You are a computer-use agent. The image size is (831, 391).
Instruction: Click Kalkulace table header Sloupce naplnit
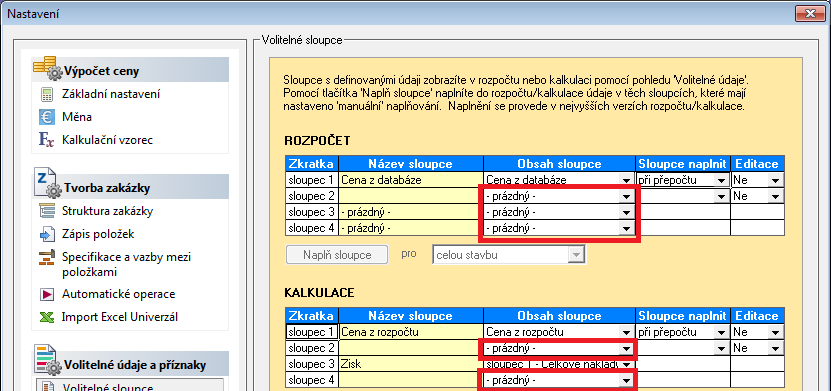point(683,316)
